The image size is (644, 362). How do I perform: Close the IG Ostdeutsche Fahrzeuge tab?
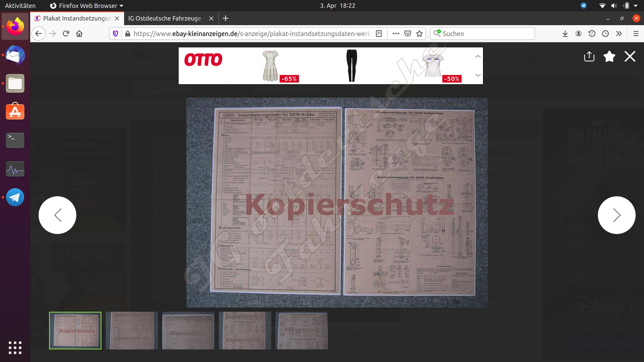(211, 18)
